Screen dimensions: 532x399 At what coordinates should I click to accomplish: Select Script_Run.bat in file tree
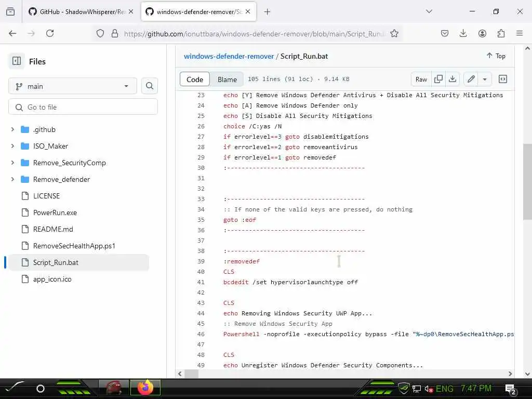(79, 262)
